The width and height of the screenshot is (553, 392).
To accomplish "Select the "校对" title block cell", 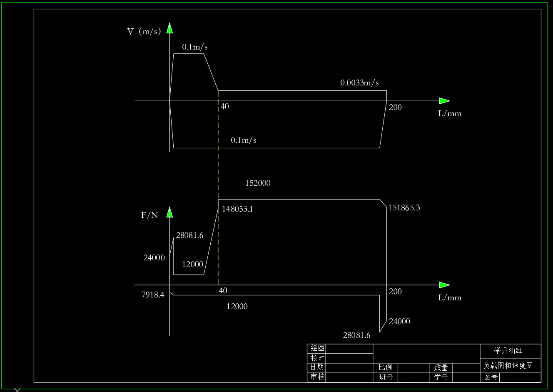I will (x=317, y=358).
